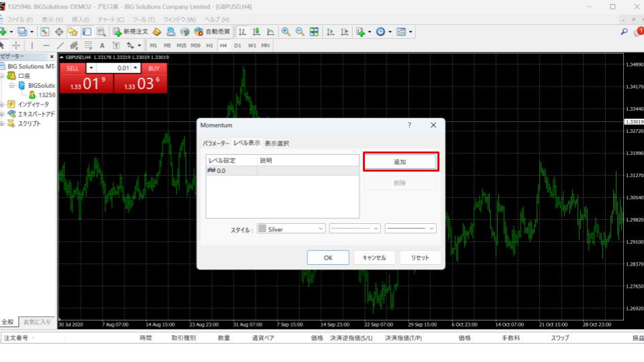This screenshot has width=644, height=362.
Task: Open the indicators list icon with green plus
Action: point(361,32)
